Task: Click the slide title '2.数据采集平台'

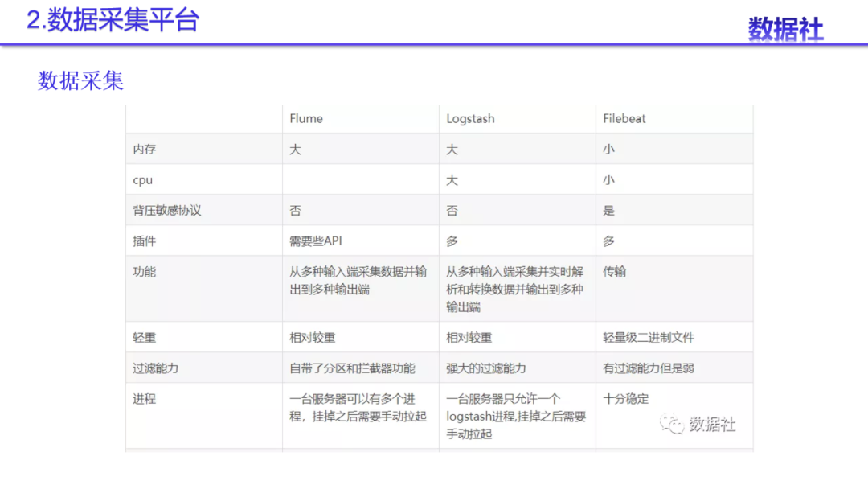Action: point(113,20)
